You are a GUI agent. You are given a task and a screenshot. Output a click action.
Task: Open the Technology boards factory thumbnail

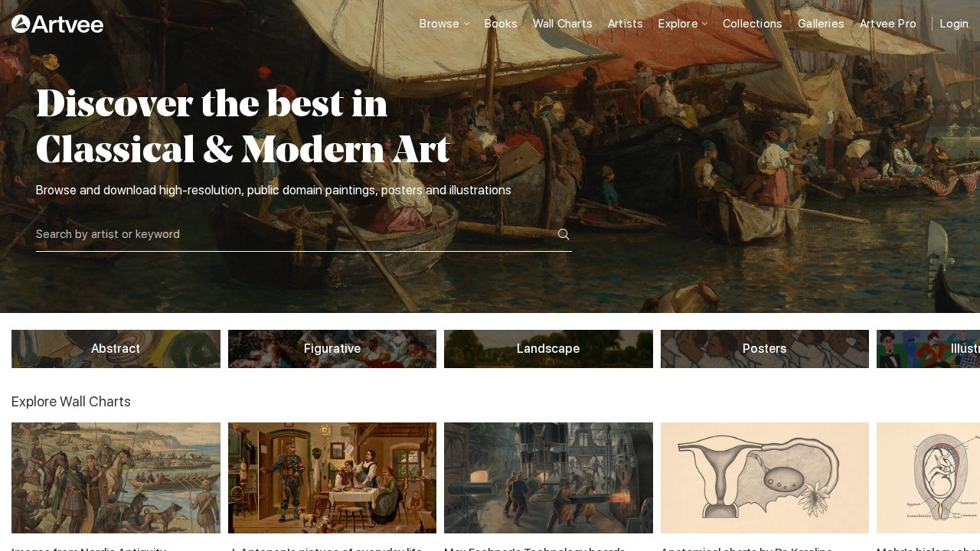coord(548,478)
